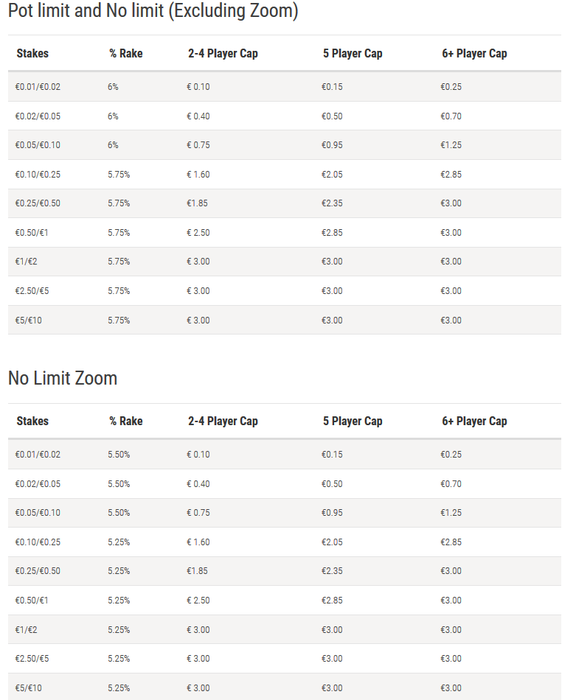562x700 pixels.
Task: Click '€ 0.10' cap in Pot limit table
Action: (x=198, y=87)
